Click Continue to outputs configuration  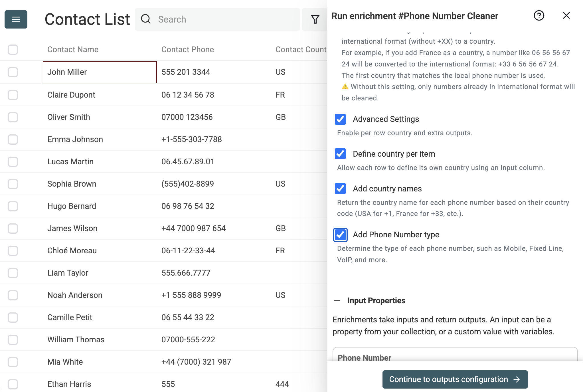click(455, 379)
